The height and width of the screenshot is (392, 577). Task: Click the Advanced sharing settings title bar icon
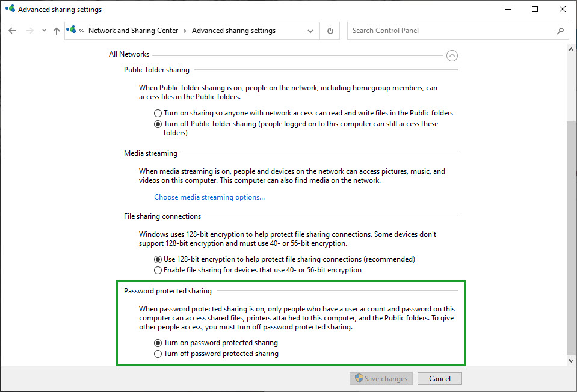click(8, 8)
